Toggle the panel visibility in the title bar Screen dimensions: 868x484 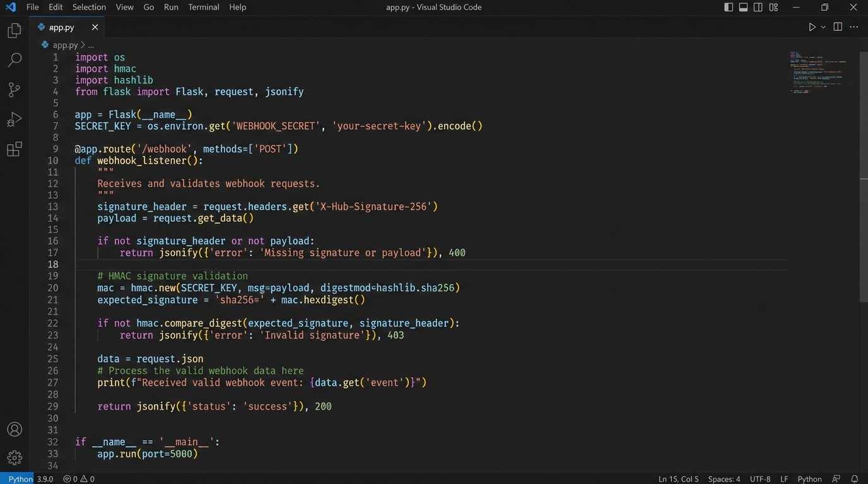point(743,7)
